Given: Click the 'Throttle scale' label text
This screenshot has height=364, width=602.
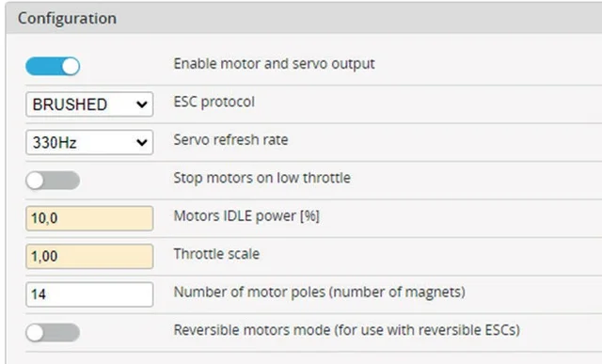Looking at the screenshot, I should click(x=216, y=254).
